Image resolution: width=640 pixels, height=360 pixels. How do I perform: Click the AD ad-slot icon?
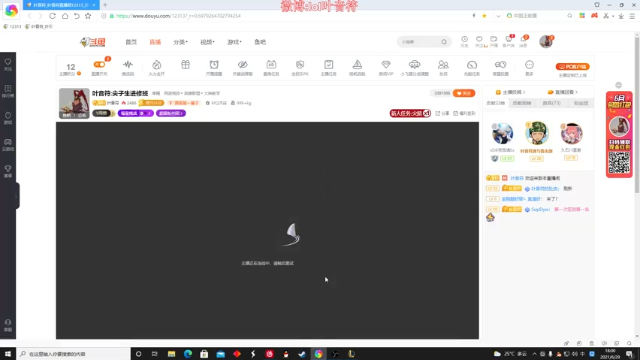271,64
